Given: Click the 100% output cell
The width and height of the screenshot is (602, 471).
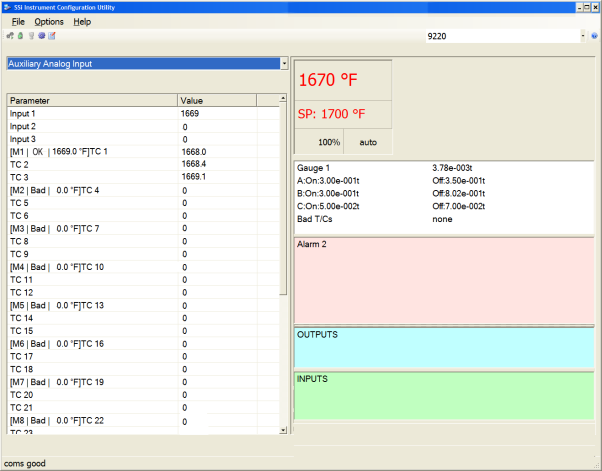Looking at the screenshot, I should click(318, 143).
